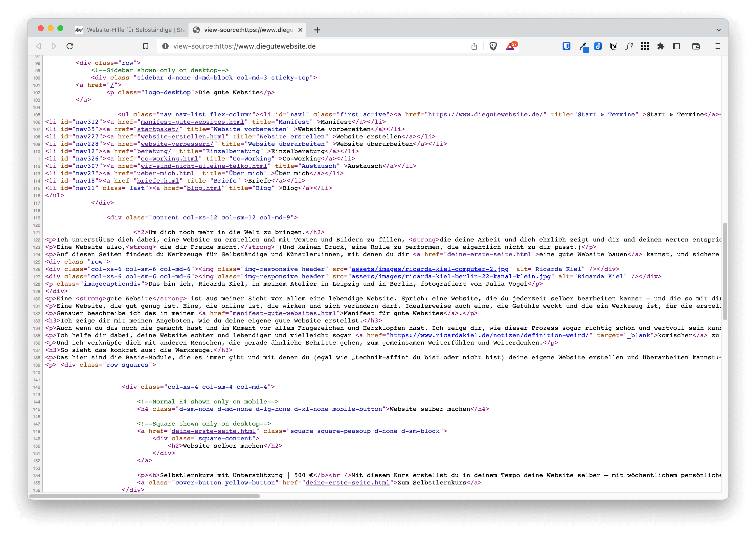Open the Notion web clipper extension

pos(614,46)
